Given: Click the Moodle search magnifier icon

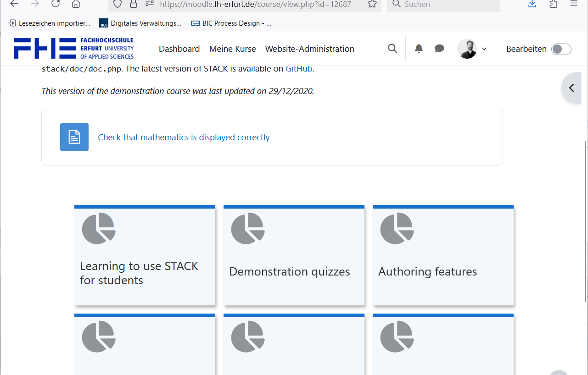Looking at the screenshot, I should tap(392, 49).
